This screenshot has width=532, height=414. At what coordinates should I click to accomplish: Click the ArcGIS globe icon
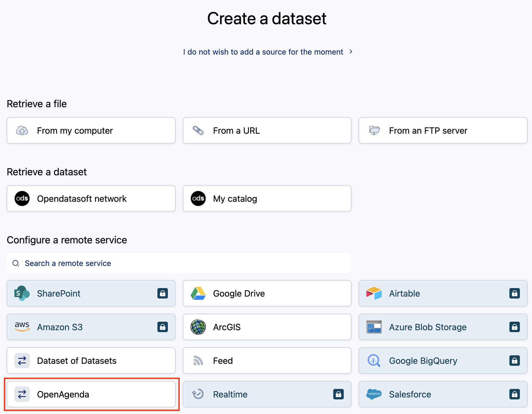[x=198, y=327]
